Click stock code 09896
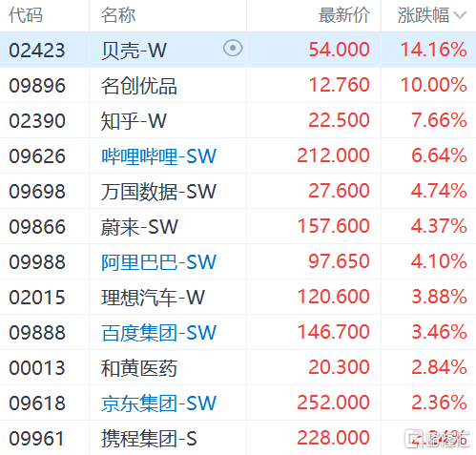This screenshot has height=455, width=476. [x=37, y=86]
